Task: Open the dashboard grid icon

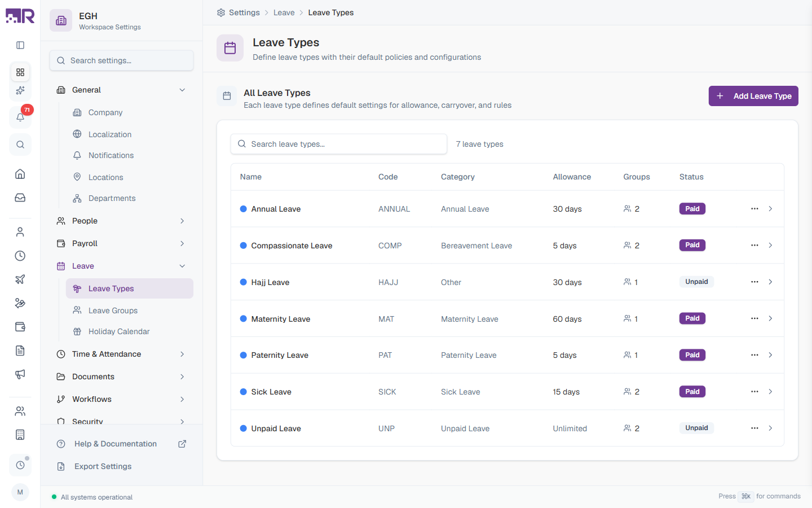Action: click(x=20, y=72)
